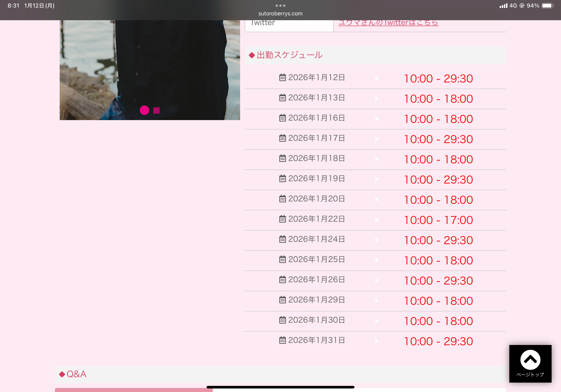Tap the cellular signal bars icon
The width and height of the screenshot is (561, 392).
[503, 6]
